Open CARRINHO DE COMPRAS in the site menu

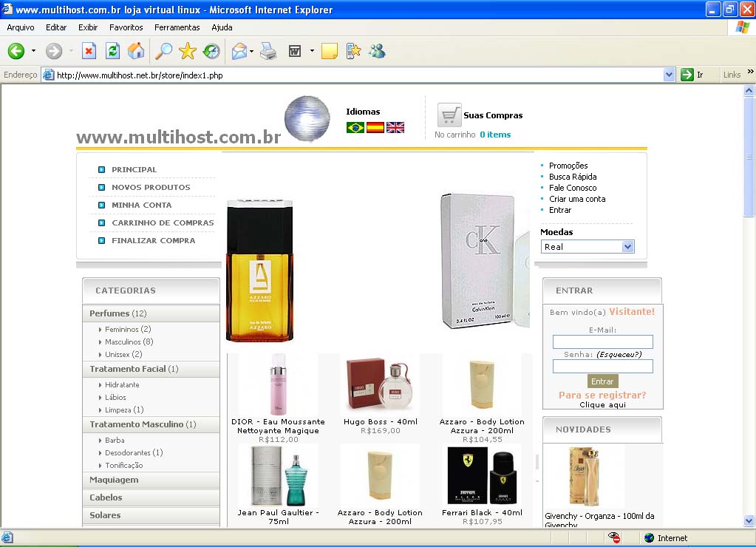coord(163,222)
